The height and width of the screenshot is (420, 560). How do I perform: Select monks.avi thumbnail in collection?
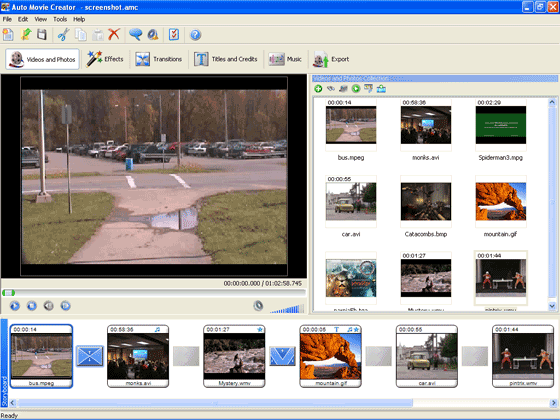[x=426, y=125]
